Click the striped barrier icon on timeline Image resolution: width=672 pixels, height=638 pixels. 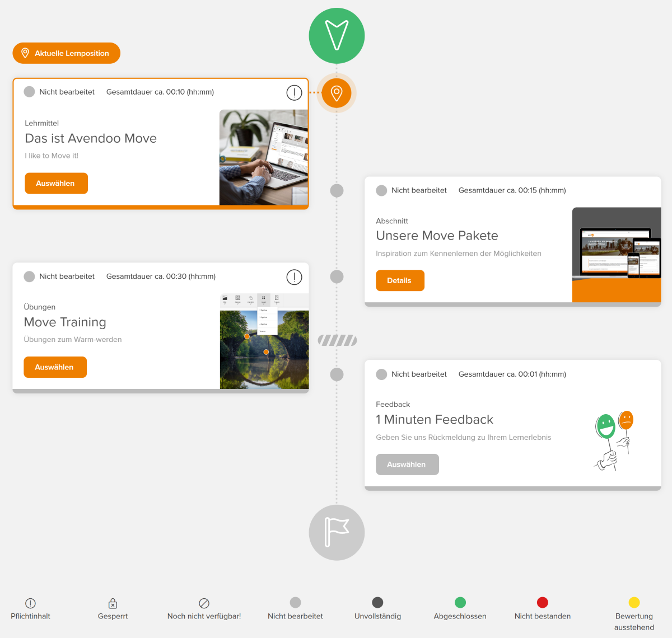click(337, 340)
